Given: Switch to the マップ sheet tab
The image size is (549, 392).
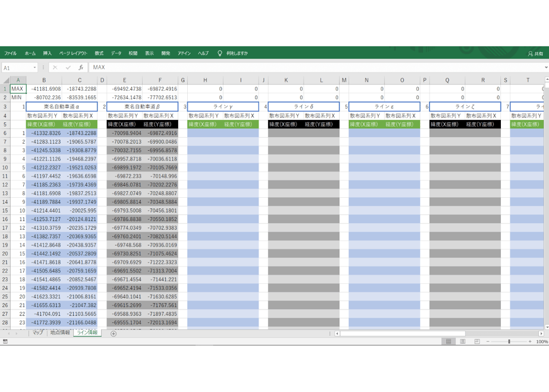Looking at the screenshot, I should 38,333.
